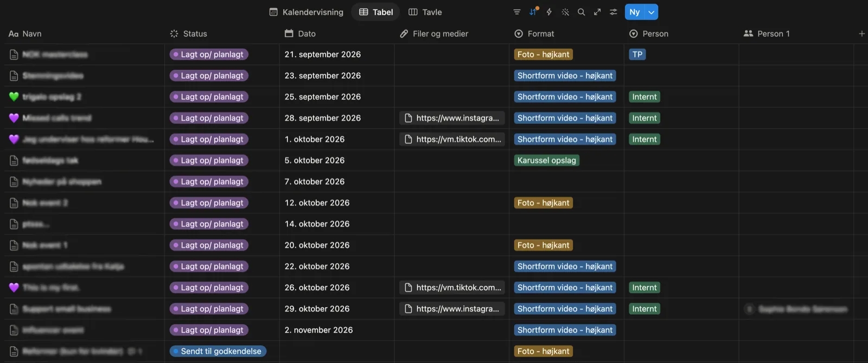This screenshot has width=868, height=363.
Task: Open the view settings sliders icon
Action: pyautogui.click(x=614, y=12)
